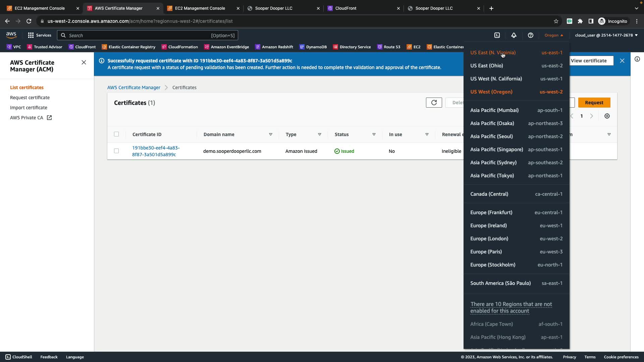Image resolution: width=644 pixels, height=362 pixels.
Task: Click the orange Request button
Action: pos(594,103)
